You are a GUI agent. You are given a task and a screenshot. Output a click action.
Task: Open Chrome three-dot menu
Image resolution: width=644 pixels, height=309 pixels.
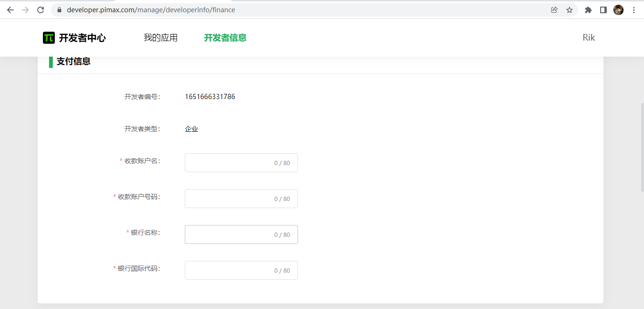pyautogui.click(x=634, y=10)
